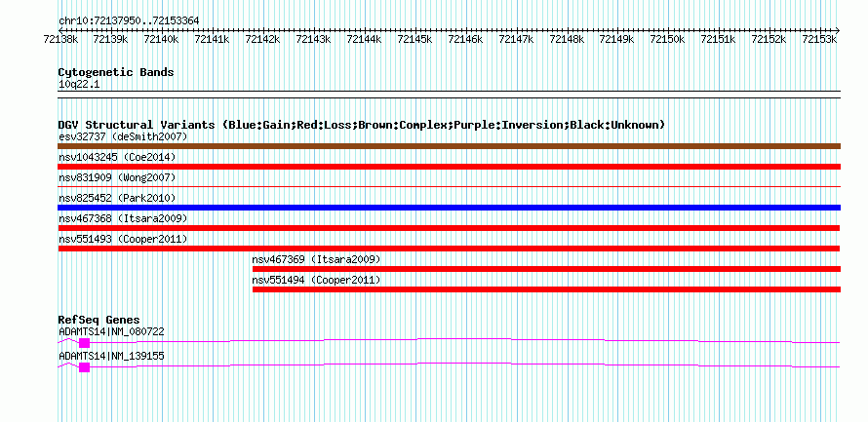Click the ADAMTS14|NM_080722 gene label

111,331
